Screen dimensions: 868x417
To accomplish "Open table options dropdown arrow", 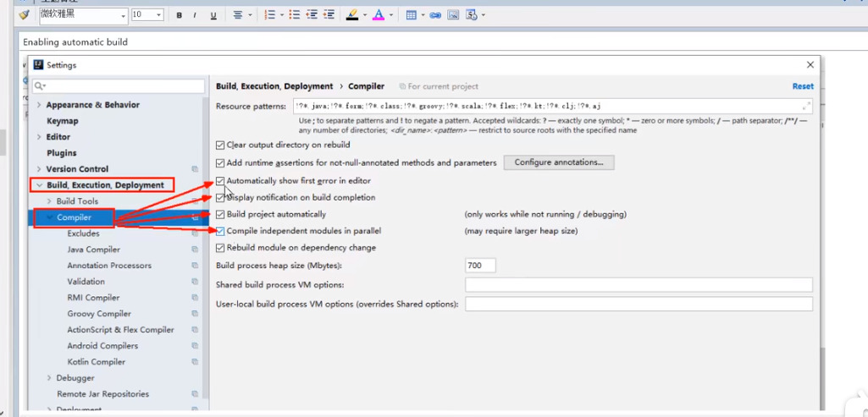I will click(x=423, y=15).
